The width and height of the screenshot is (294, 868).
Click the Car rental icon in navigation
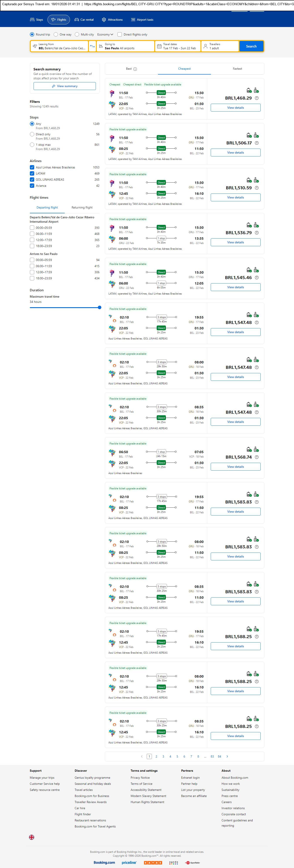[x=77, y=20]
